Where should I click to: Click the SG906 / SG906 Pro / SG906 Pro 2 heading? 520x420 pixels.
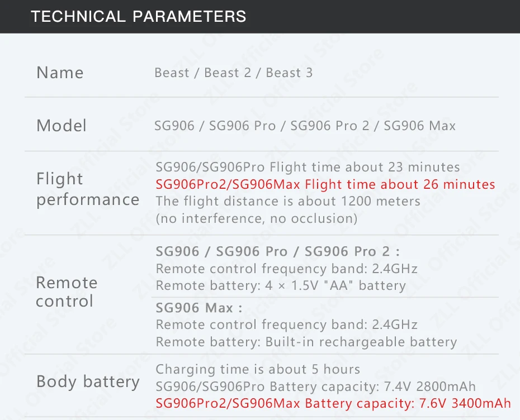pyautogui.click(x=277, y=251)
